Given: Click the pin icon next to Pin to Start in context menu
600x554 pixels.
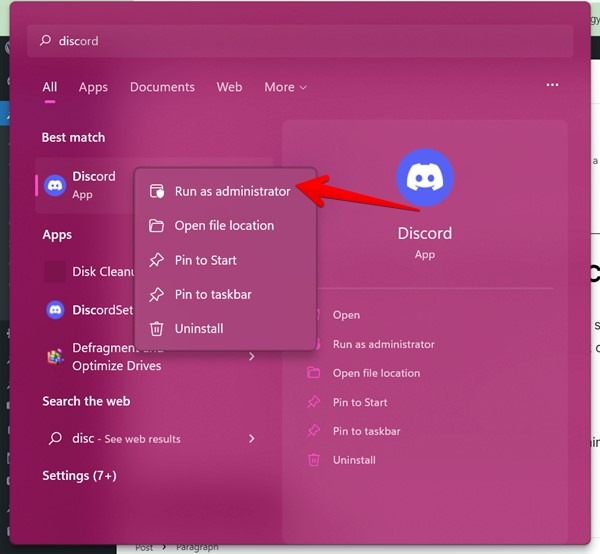Looking at the screenshot, I should coord(156,260).
